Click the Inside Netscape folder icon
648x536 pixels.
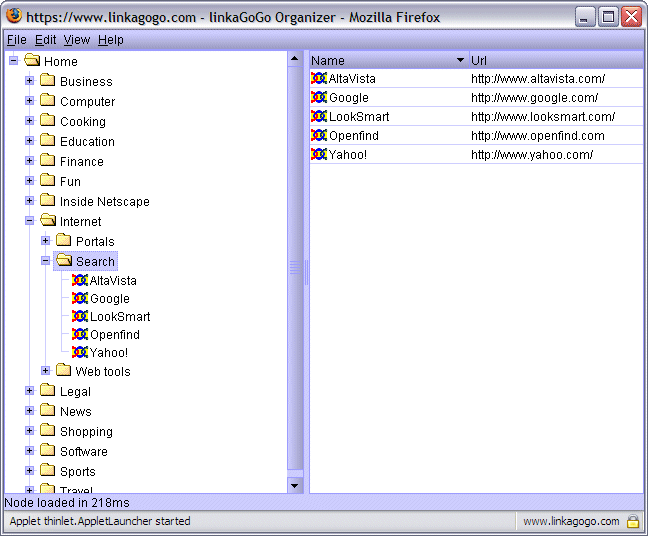(x=48, y=200)
